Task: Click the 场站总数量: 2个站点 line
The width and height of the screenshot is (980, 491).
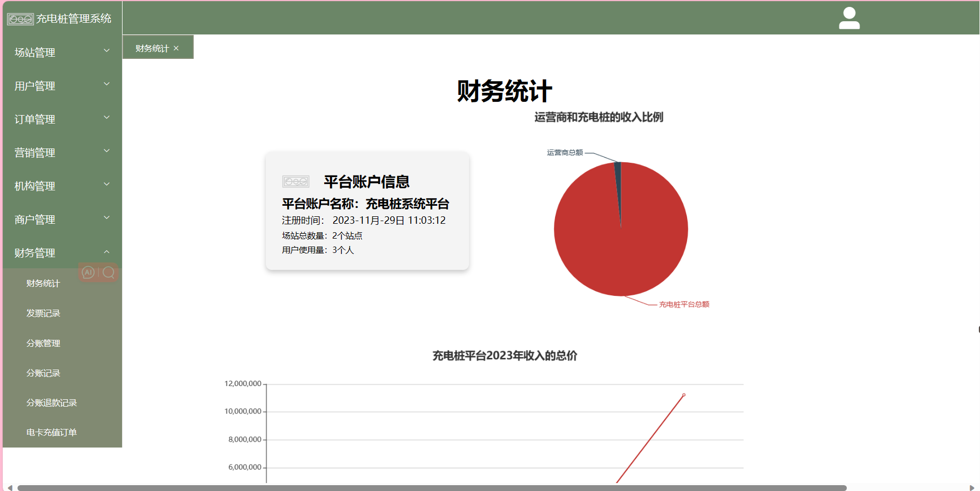Action: (x=322, y=235)
